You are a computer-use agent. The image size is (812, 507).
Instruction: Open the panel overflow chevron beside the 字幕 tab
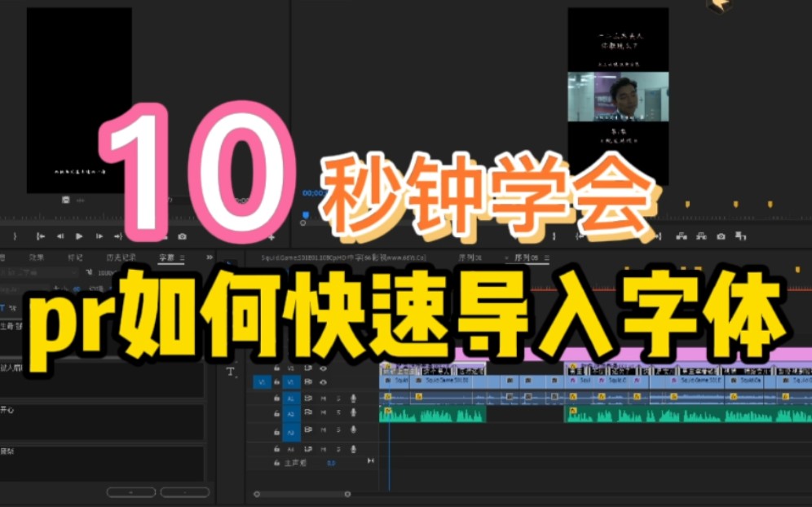pos(210,258)
